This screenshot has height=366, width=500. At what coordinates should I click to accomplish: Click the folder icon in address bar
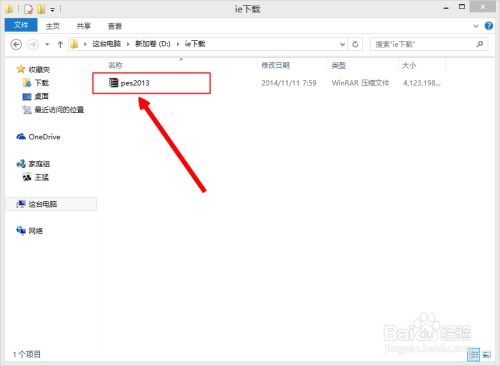pyautogui.click(x=74, y=44)
